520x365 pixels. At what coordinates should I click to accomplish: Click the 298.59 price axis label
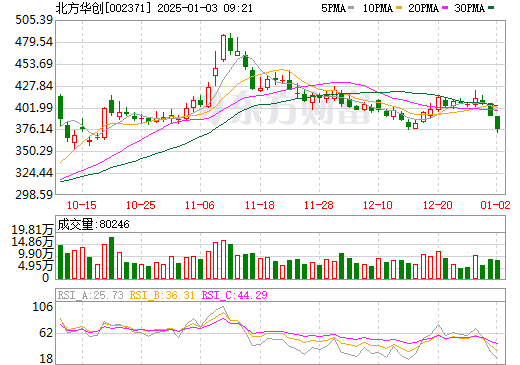coord(34,194)
